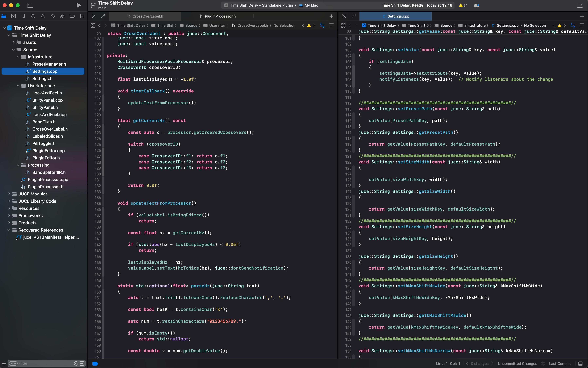The height and width of the screenshot is (368, 588).
Task: Go to next issue in right editor
Action: coord(565,25)
